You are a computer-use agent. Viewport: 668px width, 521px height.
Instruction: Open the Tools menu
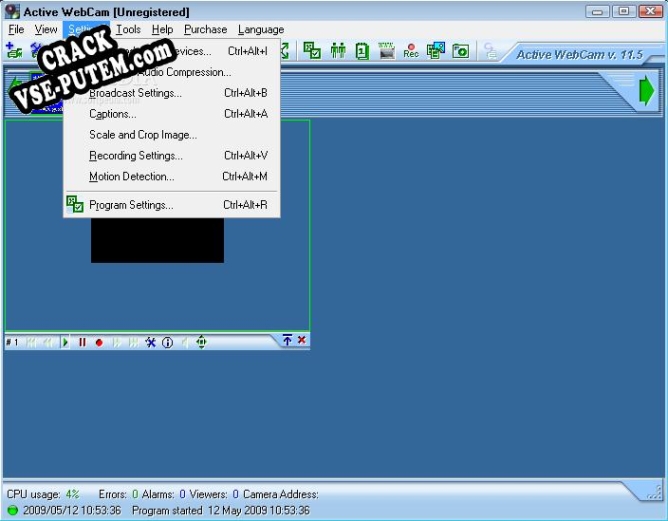pos(128,30)
